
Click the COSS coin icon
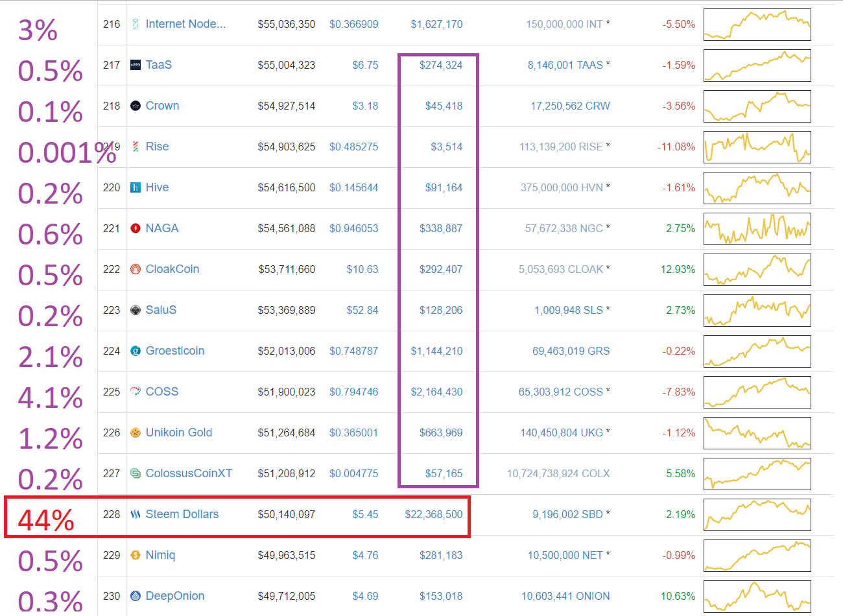[x=136, y=392]
